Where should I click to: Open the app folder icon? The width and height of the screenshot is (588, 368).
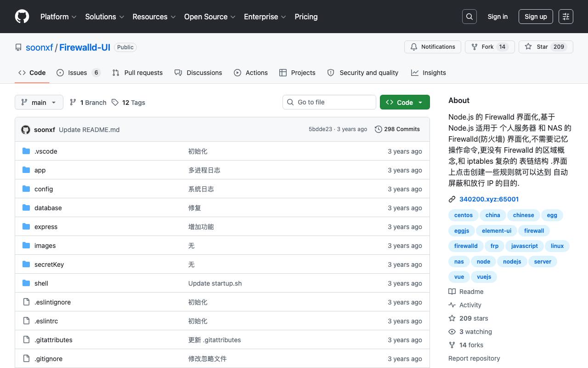26,170
